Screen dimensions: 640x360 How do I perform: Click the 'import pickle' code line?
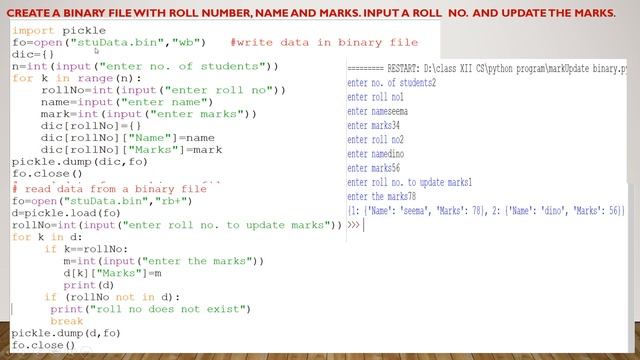pyautogui.click(x=59, y=31)
